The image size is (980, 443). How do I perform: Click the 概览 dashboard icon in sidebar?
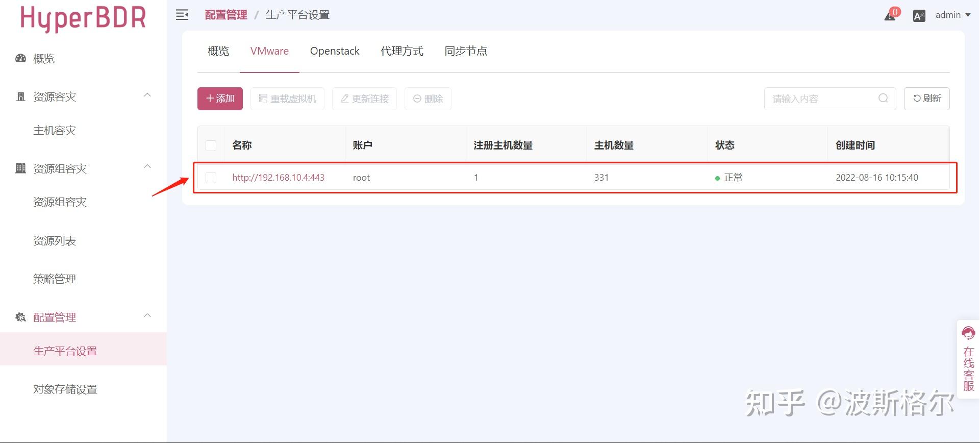[20, 58]
